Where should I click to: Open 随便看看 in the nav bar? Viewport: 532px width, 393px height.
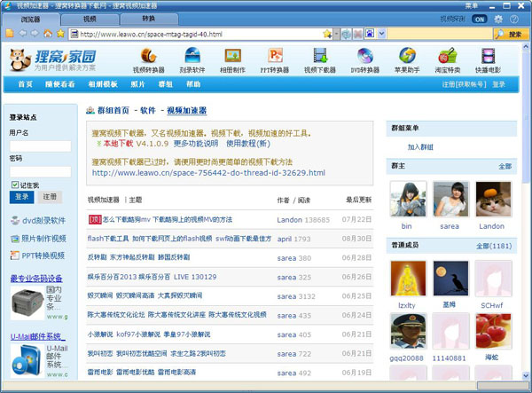tap(60, 84)
